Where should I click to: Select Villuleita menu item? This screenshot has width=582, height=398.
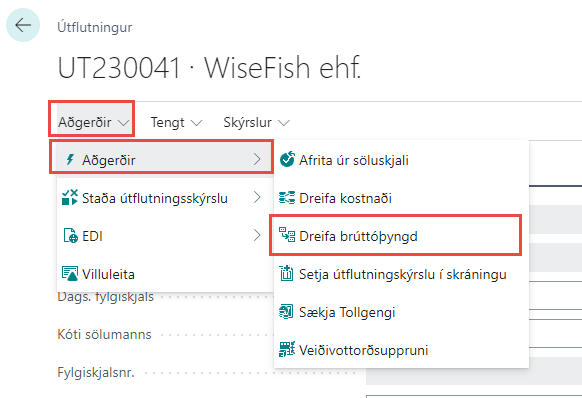click(x=165, y=274)
